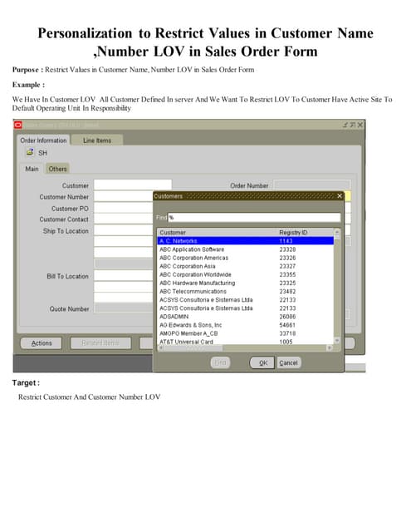Click horizontal scrollbar right arrow in list
The image size is (411, 532).
coord(330,347)
